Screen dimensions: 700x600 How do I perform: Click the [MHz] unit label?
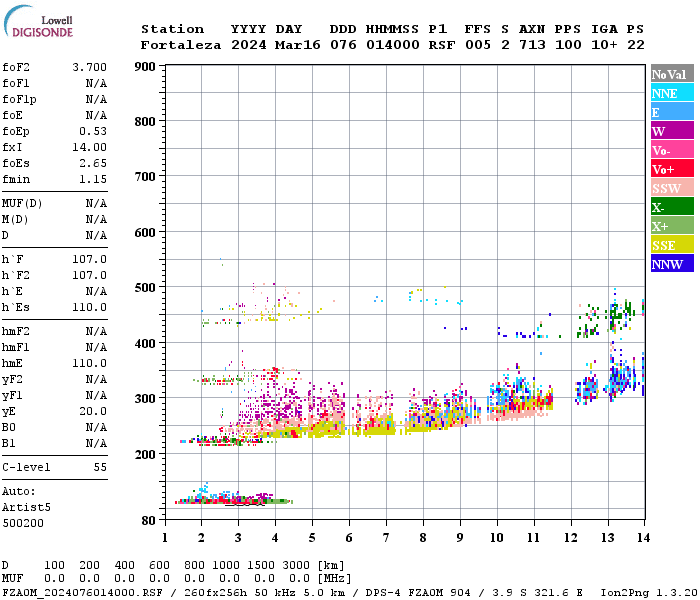pyautogui.click(x=334, y=578)
